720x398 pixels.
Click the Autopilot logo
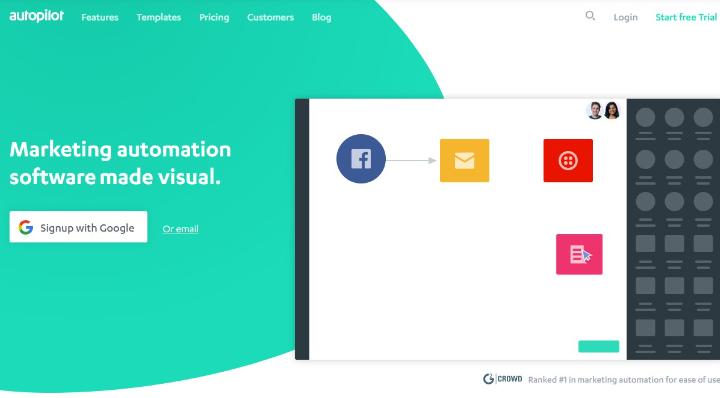pos(36,16)
